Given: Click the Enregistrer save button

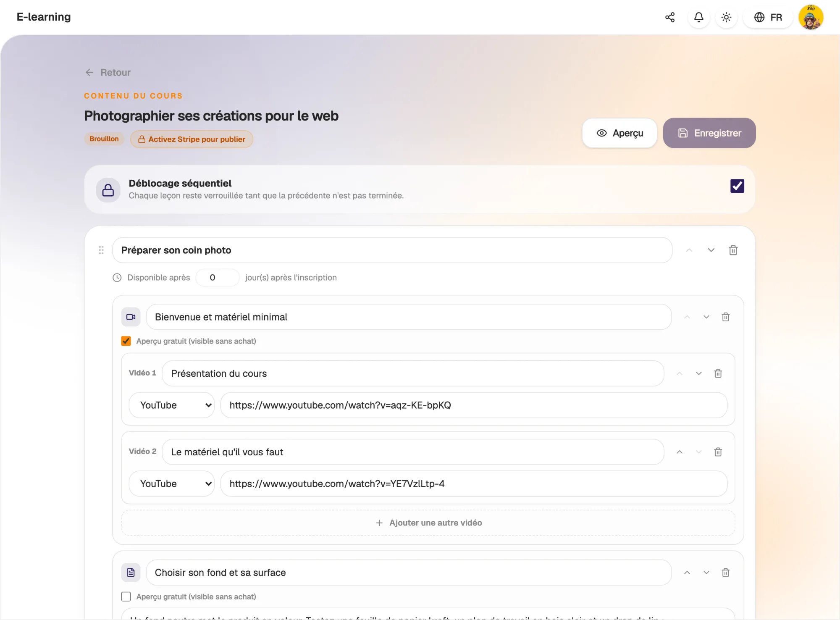Looking at the screenshot, I should [709, 133].
